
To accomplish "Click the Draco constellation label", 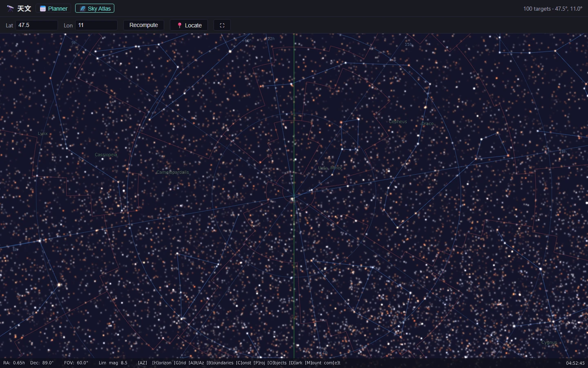I will (x=428, y=123).
